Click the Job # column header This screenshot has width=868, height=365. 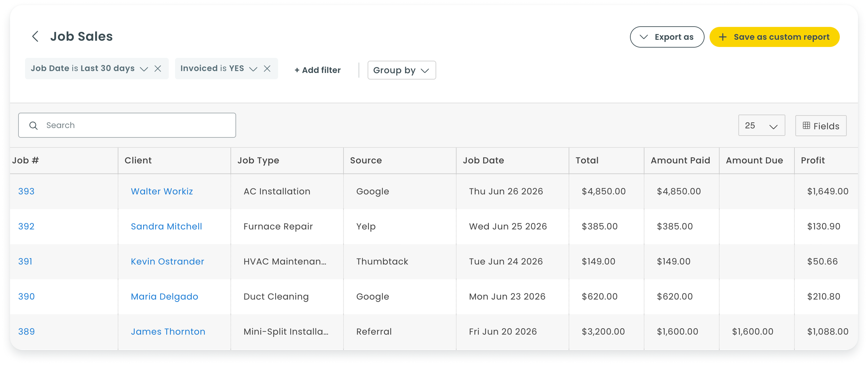coord(64,161)
